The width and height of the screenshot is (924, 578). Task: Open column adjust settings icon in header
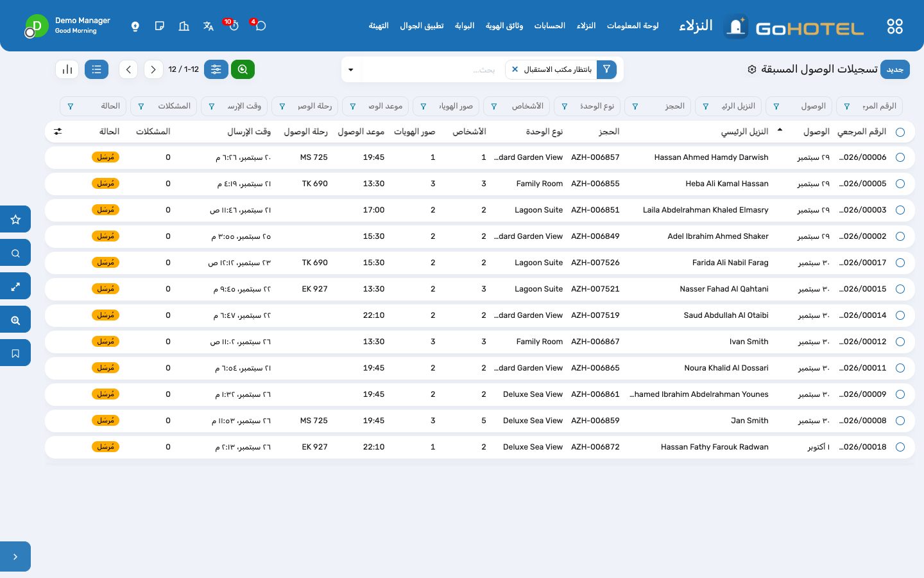58,132
